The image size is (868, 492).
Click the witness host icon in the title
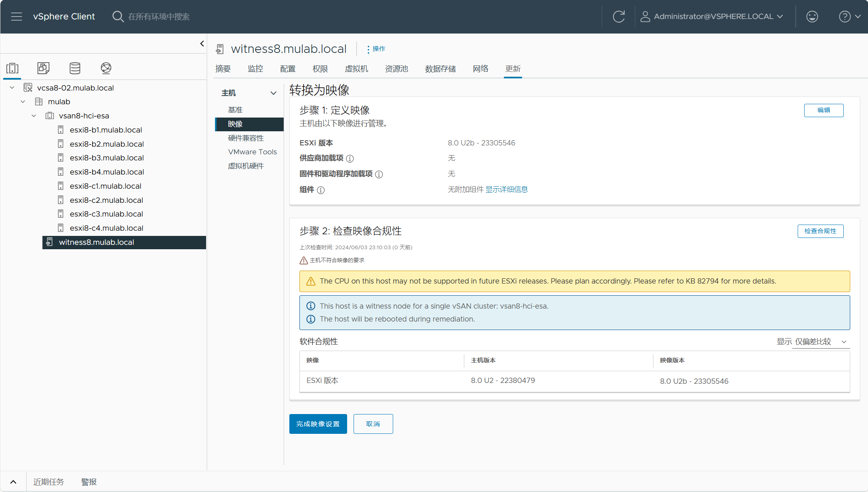coord(220,49)
